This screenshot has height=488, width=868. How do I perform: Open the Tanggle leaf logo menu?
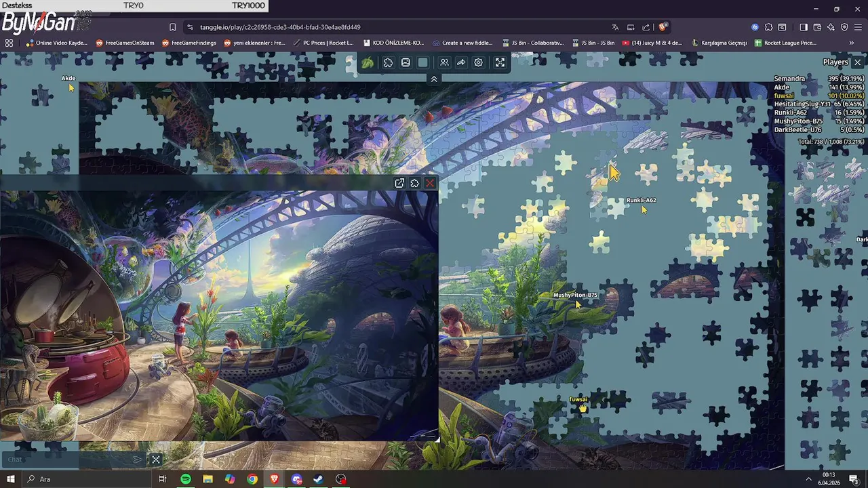(x=368, y=62)
